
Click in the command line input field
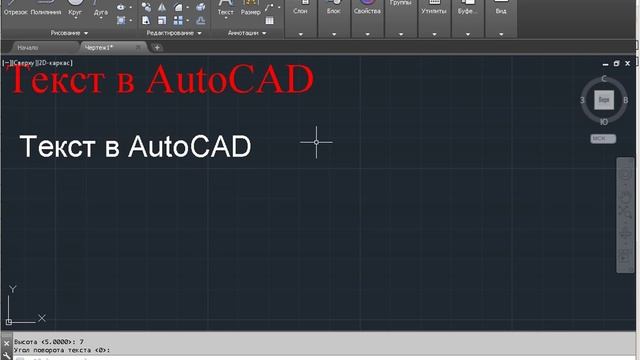pos(324,358)
